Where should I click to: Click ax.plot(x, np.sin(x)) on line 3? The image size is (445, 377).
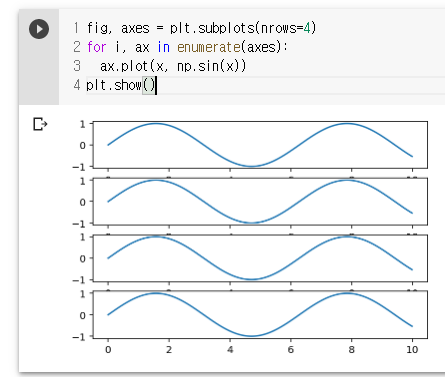pyautogui.click(x=173, y=66)
